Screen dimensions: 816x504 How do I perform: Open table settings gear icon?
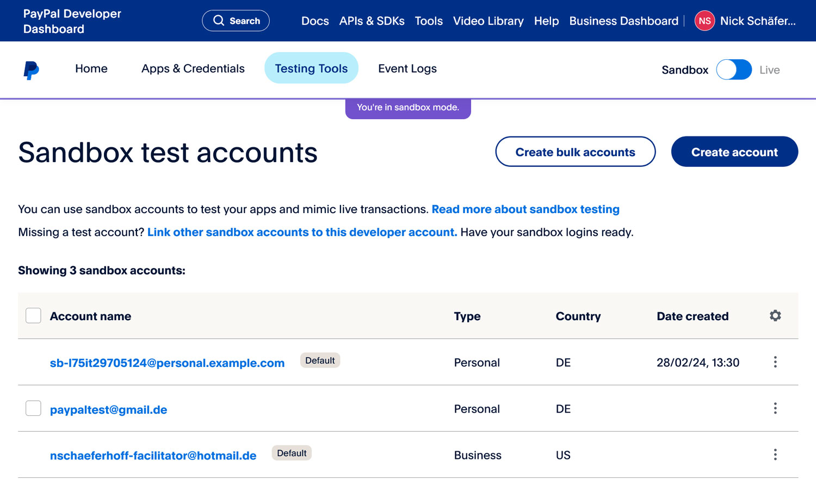click(775, 315)
